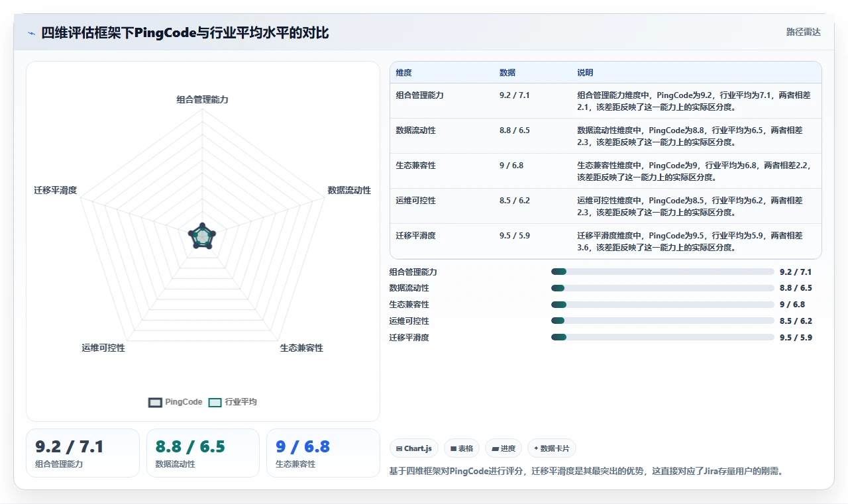
Task: Select the 表格 chip
Action: tap(462, 448)
